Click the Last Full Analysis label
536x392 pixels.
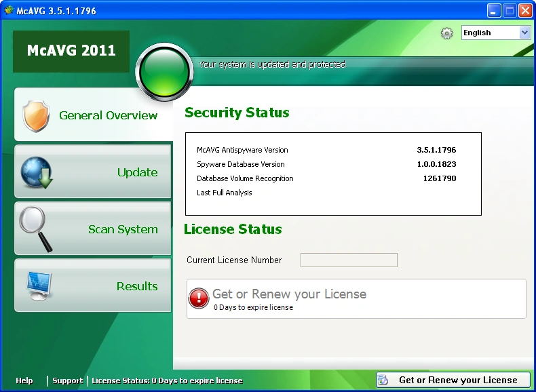pos(225,193)
